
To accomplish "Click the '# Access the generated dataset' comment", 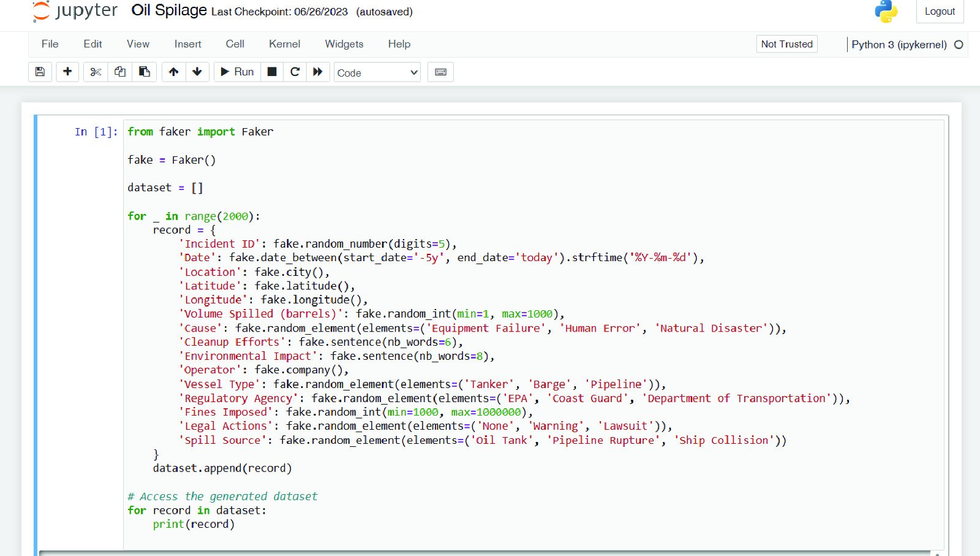I will pos(222,497).
